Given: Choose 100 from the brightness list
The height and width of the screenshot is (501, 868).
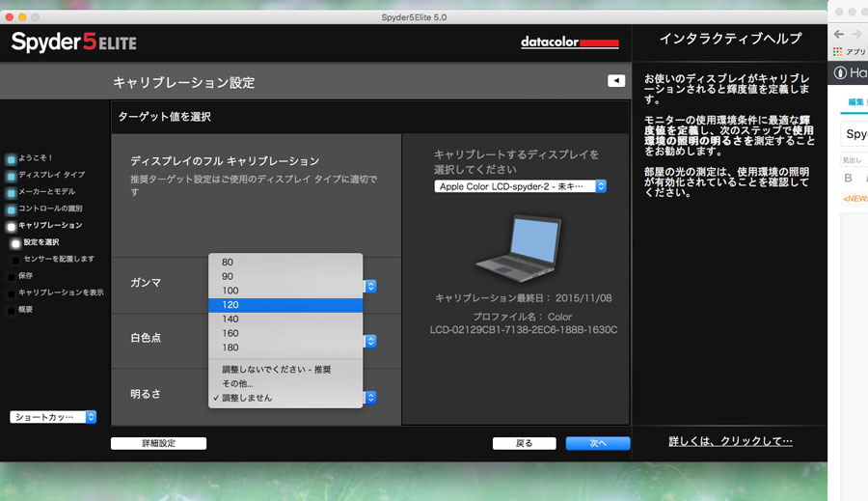Looking at the screenshot, I should pyautogui.click(x=285, y=291).
